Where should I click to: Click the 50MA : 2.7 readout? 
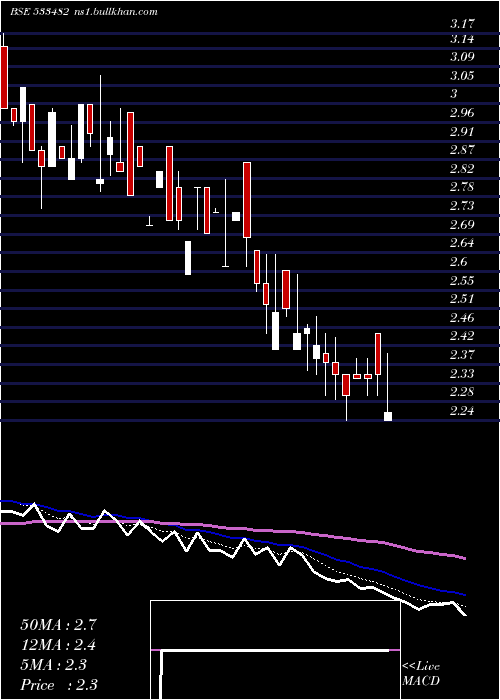point(58,625)
